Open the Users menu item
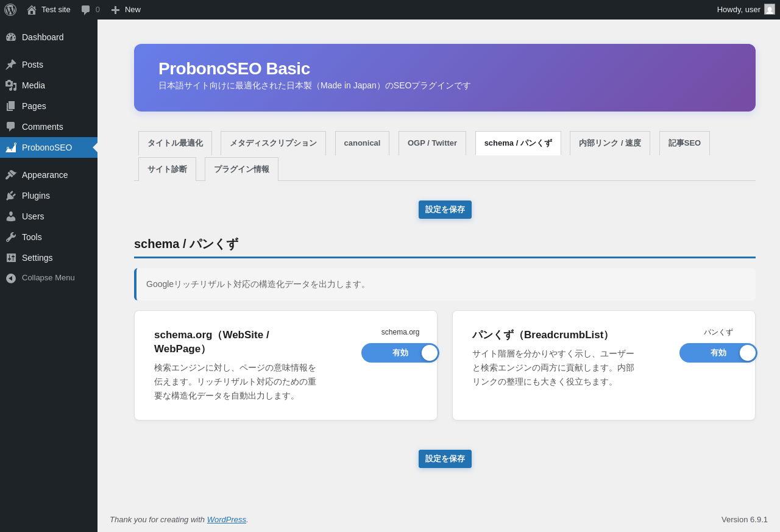The image size is (780, 532). click(49, 216)
